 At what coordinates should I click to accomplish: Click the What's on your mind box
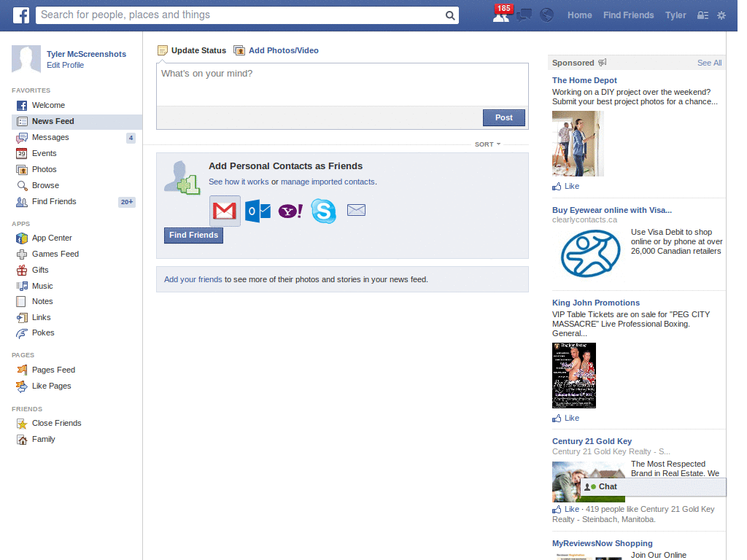click(342, 85)
